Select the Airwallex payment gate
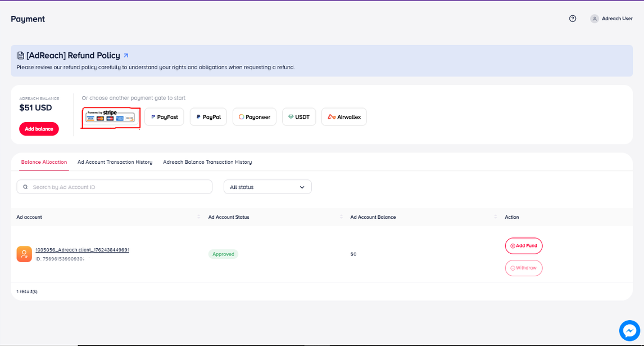This screenshot has height=346, width=644. (344, 117)
